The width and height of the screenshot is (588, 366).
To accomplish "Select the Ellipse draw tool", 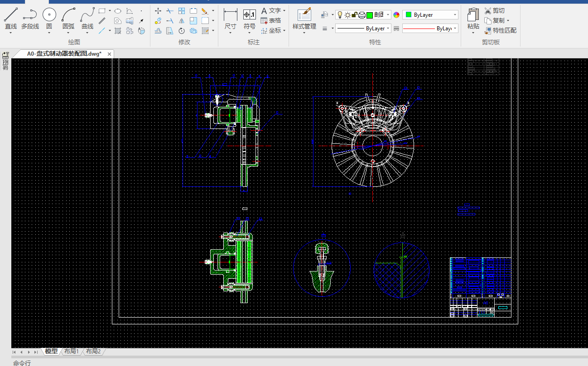I will tap(117, 11).
